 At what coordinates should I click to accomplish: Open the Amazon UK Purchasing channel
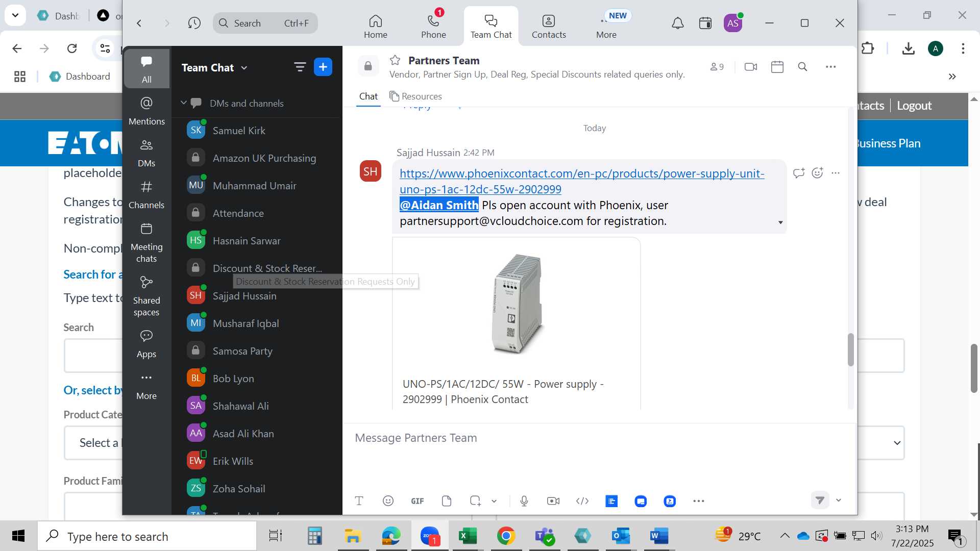255,158
